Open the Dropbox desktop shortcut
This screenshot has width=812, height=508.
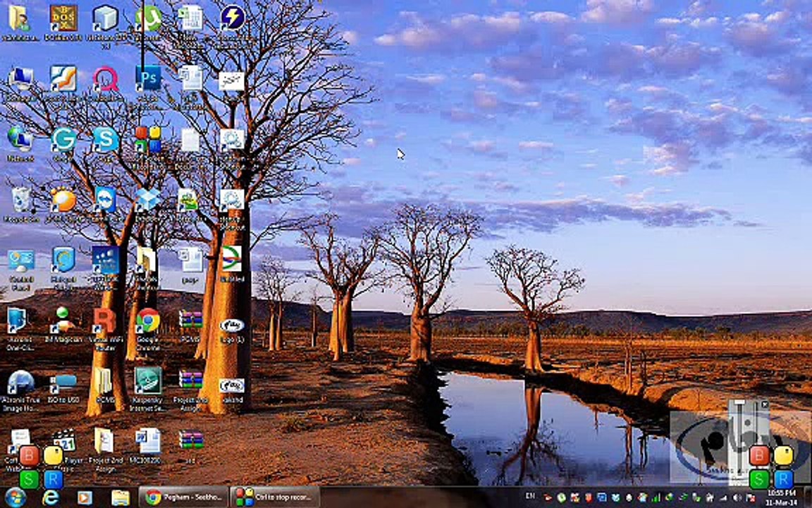click(x=148, y=200)
